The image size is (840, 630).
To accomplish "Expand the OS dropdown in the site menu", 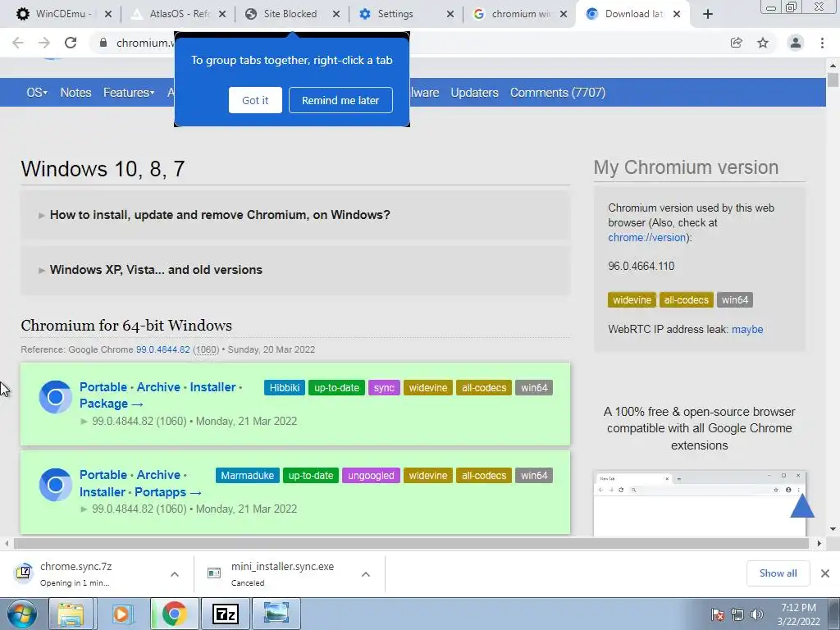I will (37, 93).
